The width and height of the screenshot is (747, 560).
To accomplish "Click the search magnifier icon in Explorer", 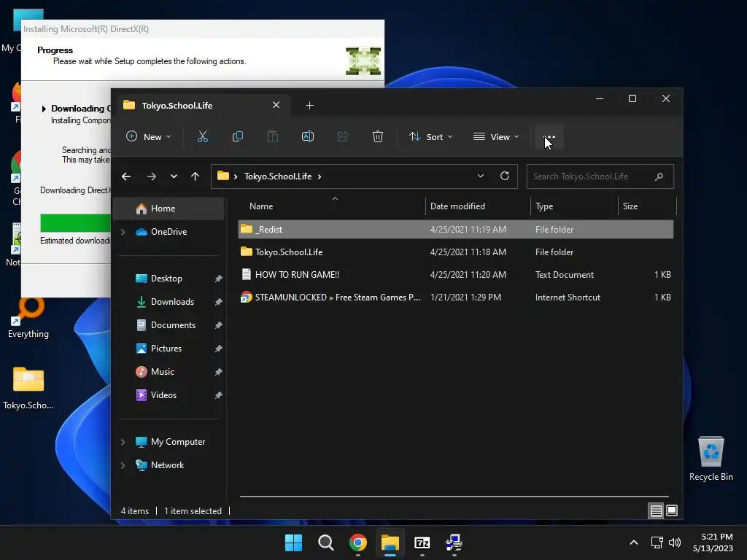I will [659, 176].
